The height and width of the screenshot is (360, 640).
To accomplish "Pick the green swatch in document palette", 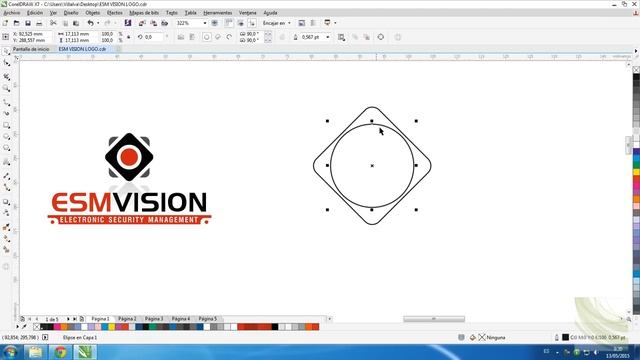I will tap(153, 327).
